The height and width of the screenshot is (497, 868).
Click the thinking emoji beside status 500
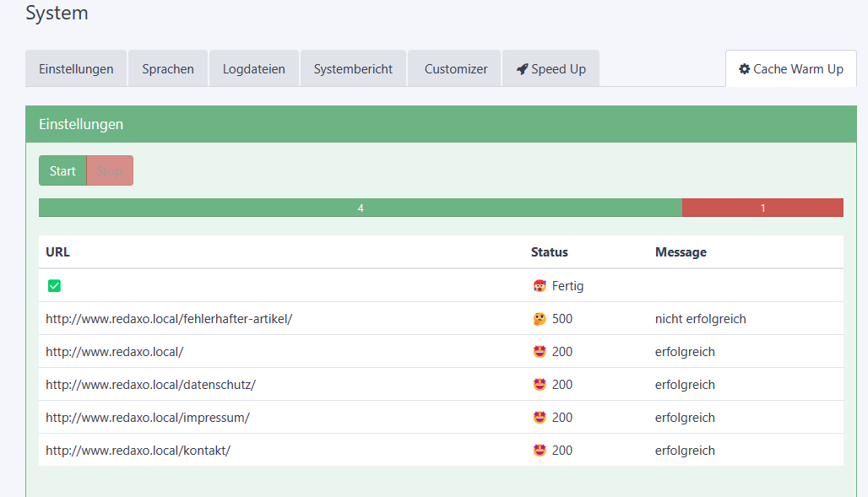(540, 319)
